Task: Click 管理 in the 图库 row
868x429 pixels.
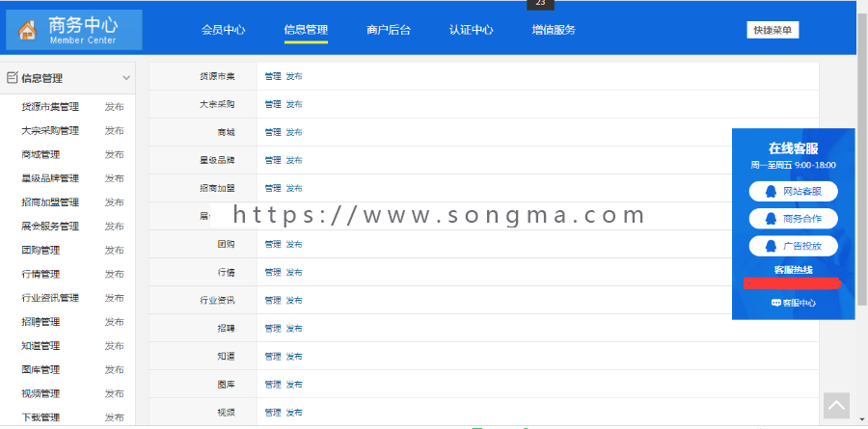Action: [x=273, y=384]
